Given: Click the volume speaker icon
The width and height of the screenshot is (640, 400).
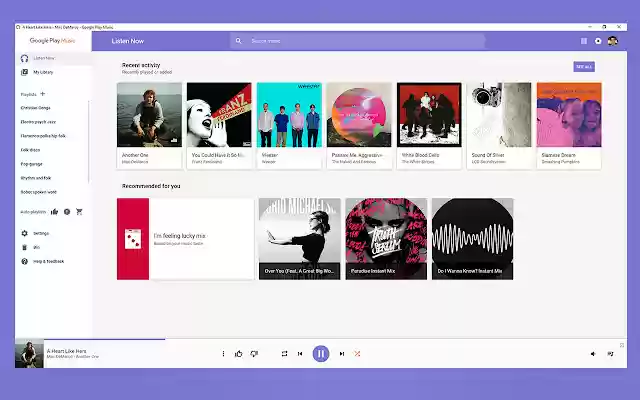Looking at the screenshot, I should [x=593, y=354].
